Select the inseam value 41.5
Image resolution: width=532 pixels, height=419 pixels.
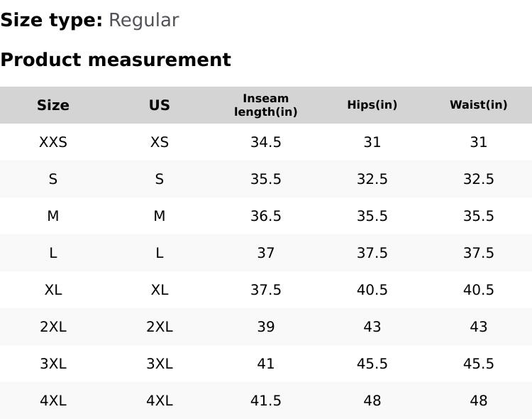pyautogui.click(x=266, y=401)
